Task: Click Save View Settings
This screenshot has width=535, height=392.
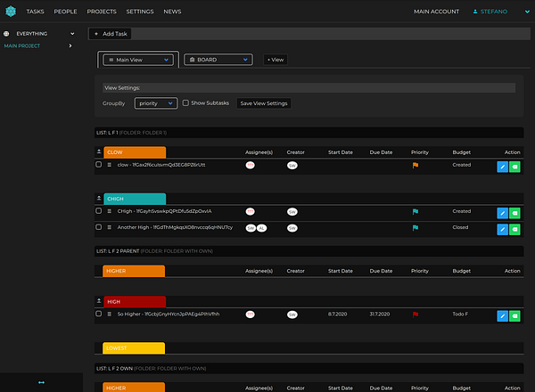Action: click(x=264, y=103)
